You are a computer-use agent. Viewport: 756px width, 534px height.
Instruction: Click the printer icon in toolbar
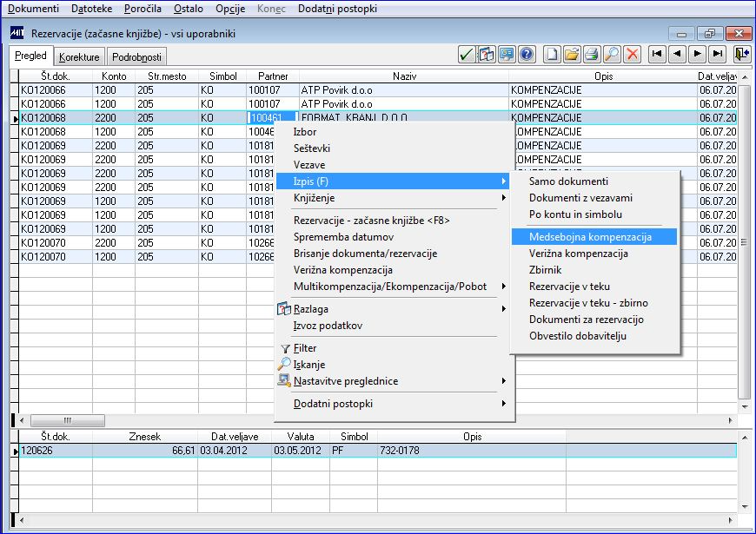(592, 55)
